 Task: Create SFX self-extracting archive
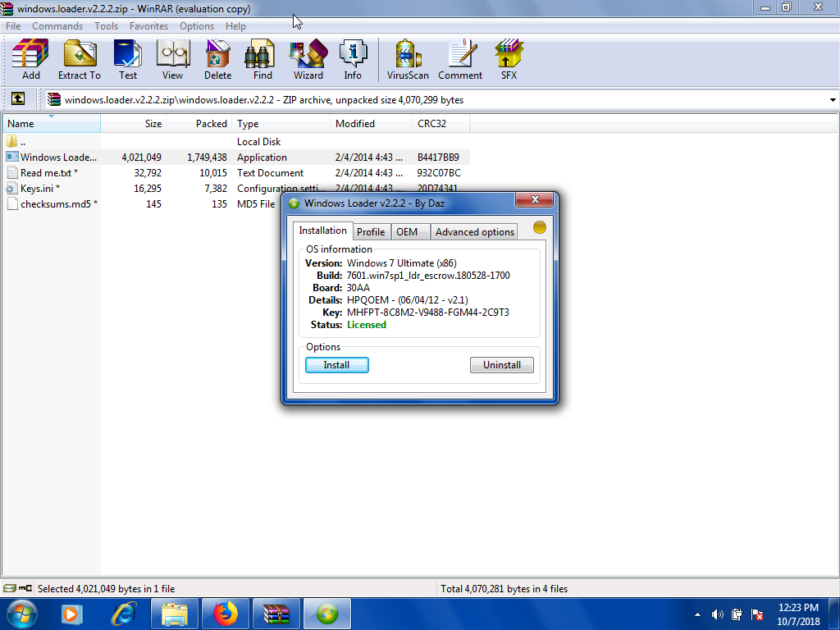tap(509, 59)
